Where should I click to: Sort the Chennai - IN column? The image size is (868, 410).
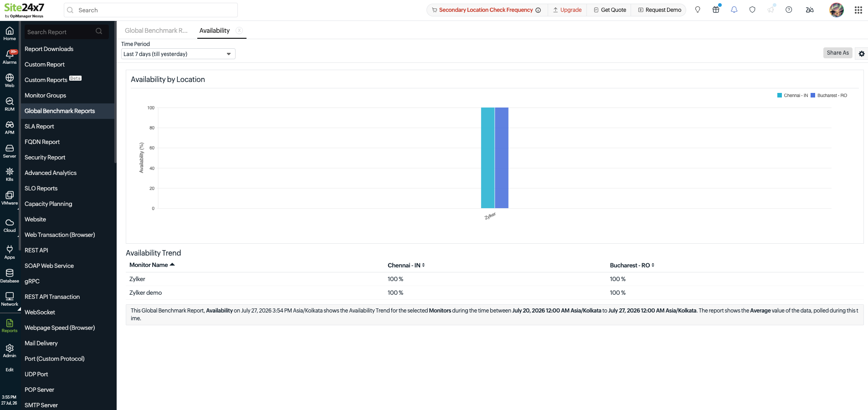pos(406,265)
